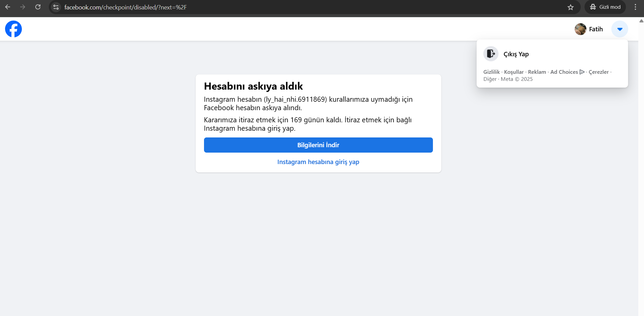Open the Reklam footer link
This screenshot has width=644, height=316.
537,72
